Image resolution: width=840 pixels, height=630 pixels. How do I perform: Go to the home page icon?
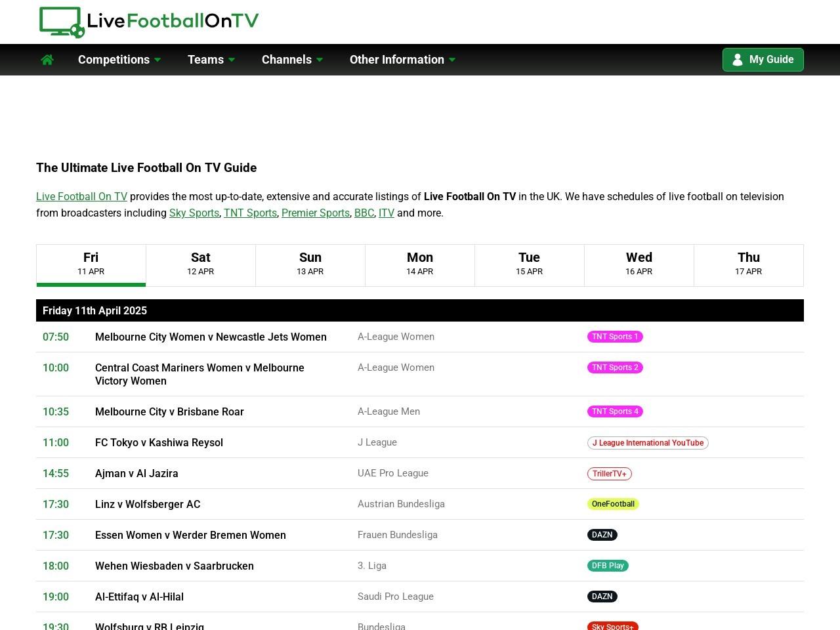47,60
